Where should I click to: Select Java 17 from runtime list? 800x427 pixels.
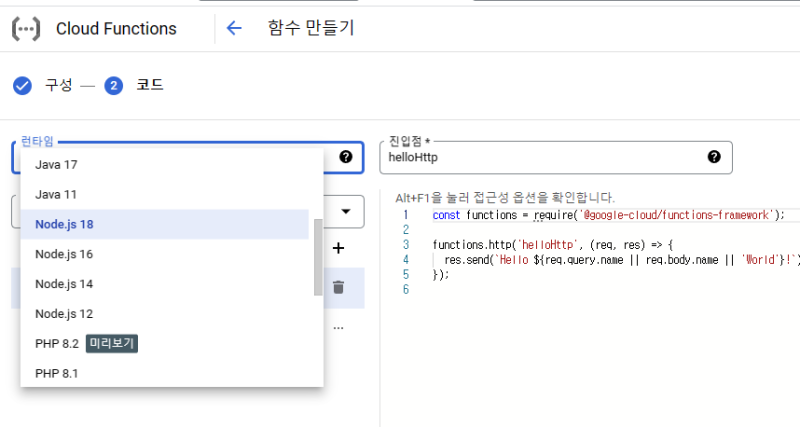[56, 164]
